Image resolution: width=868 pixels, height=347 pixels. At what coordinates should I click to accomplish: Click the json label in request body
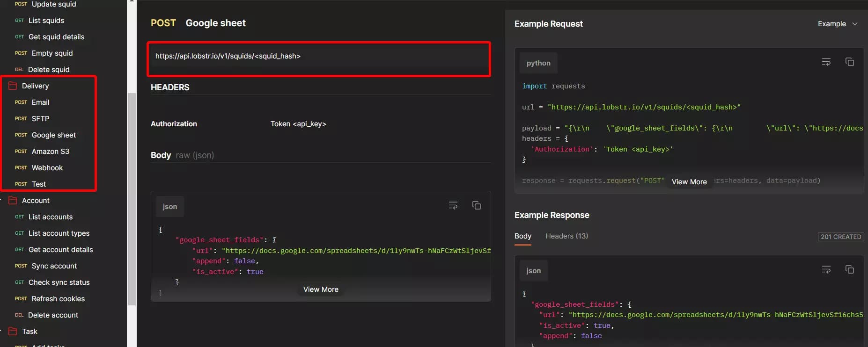point(170,207)
